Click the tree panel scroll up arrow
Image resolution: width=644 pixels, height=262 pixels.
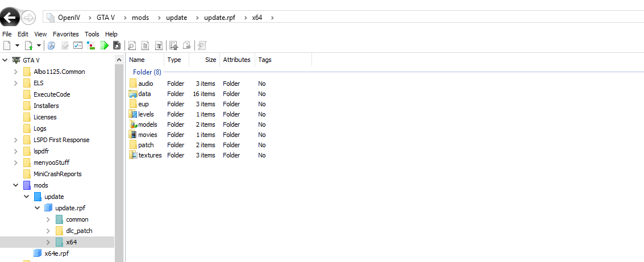tap(119, 60)
